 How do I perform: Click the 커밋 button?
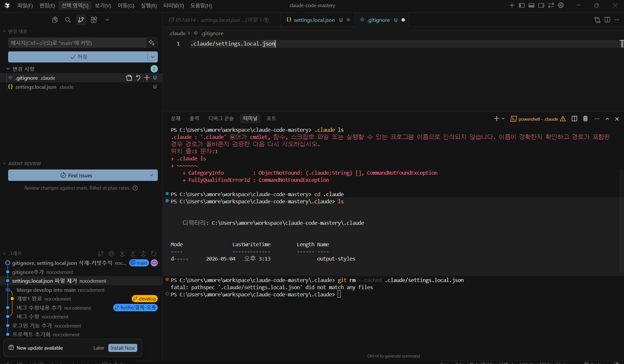tap(78, 57)
